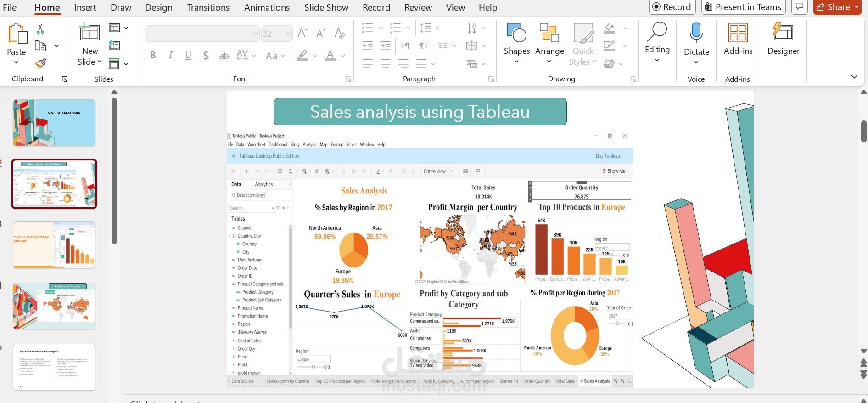Screen dimensions: 868x403
Task: Open the Font dialog launcher
Action: tap(348, 79)
